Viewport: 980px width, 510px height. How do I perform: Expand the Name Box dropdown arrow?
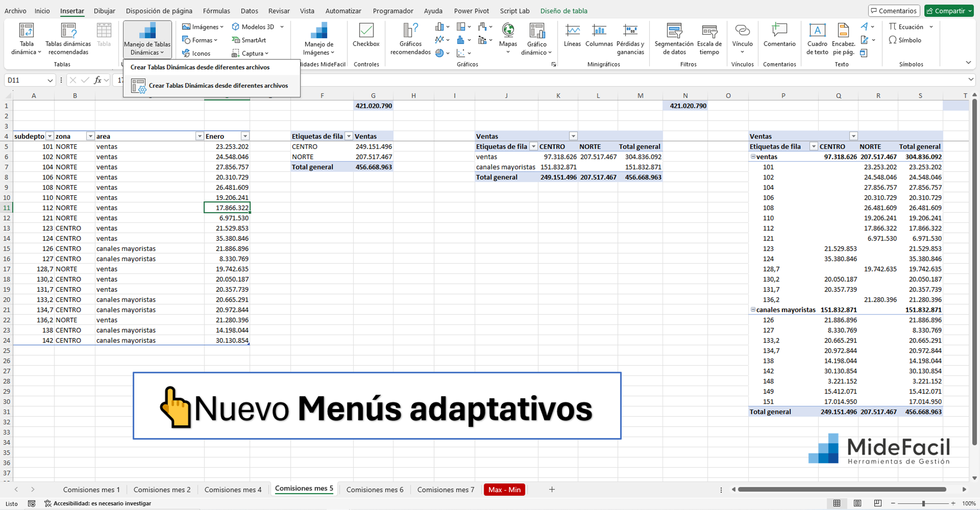pyautogui.click(x=50, y=80)
